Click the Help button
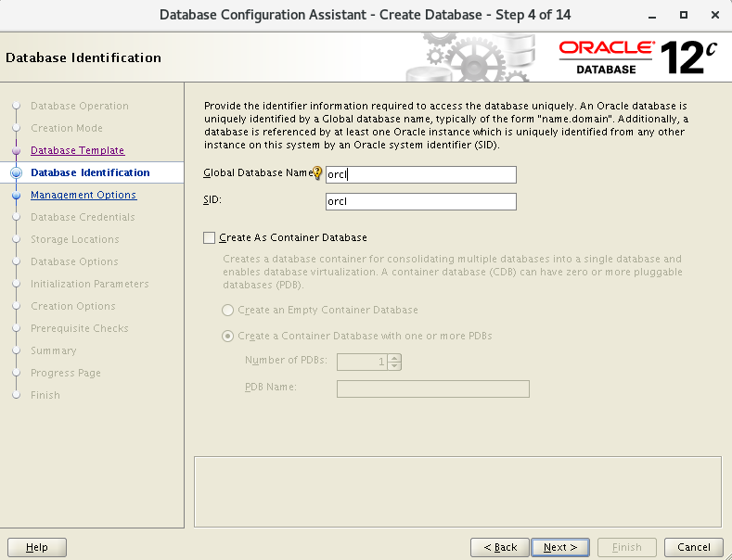The image size is (732, 560). [37, 547]
